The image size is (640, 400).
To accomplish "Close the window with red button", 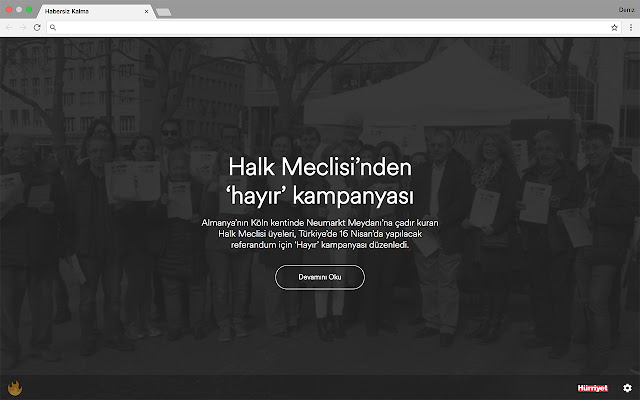I will tap(9, 9).
